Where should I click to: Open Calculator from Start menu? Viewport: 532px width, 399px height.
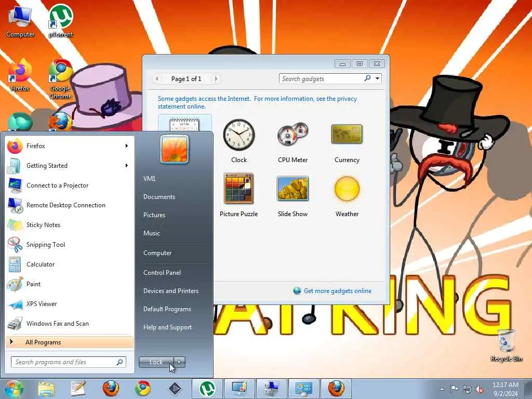coord(70,264)
